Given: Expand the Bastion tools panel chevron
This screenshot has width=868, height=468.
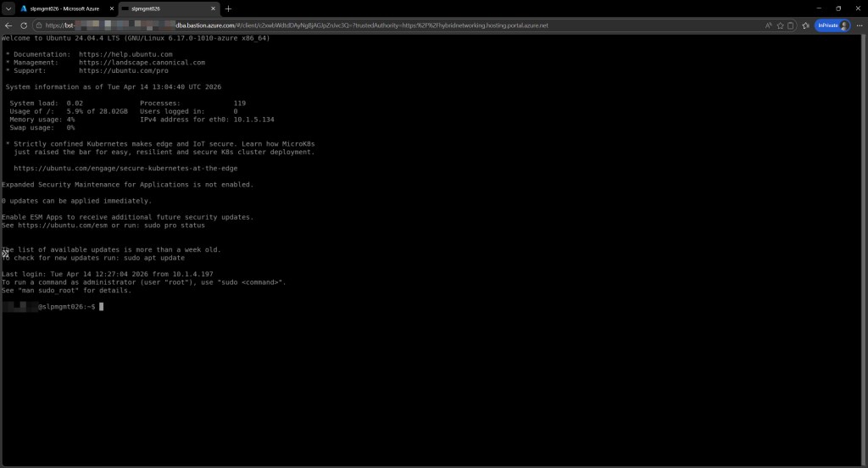Looking at the screenshot, I should [x=4, y=253].
